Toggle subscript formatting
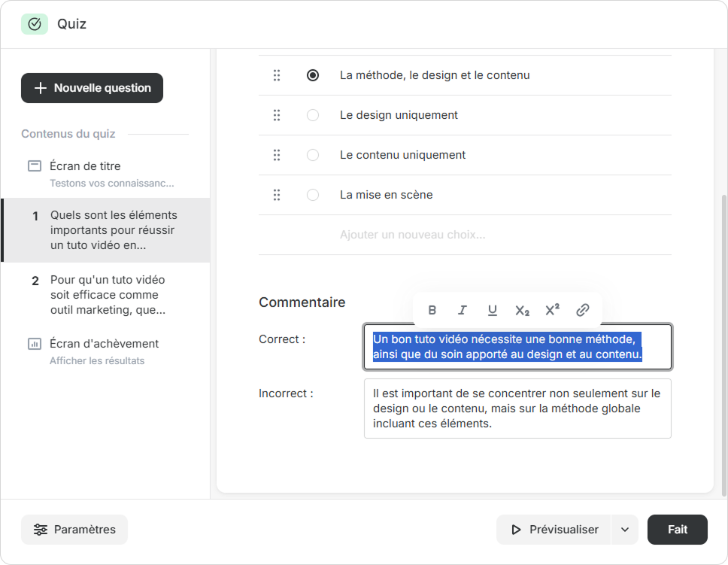Image resolution: width=728 pixels, height=565 pixels. [522, 310]
